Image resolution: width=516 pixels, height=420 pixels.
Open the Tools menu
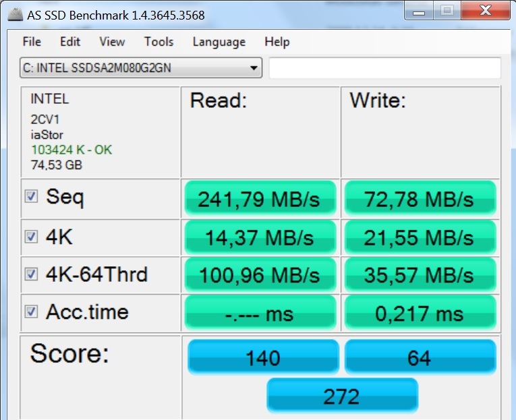click(x=159, y=42)
